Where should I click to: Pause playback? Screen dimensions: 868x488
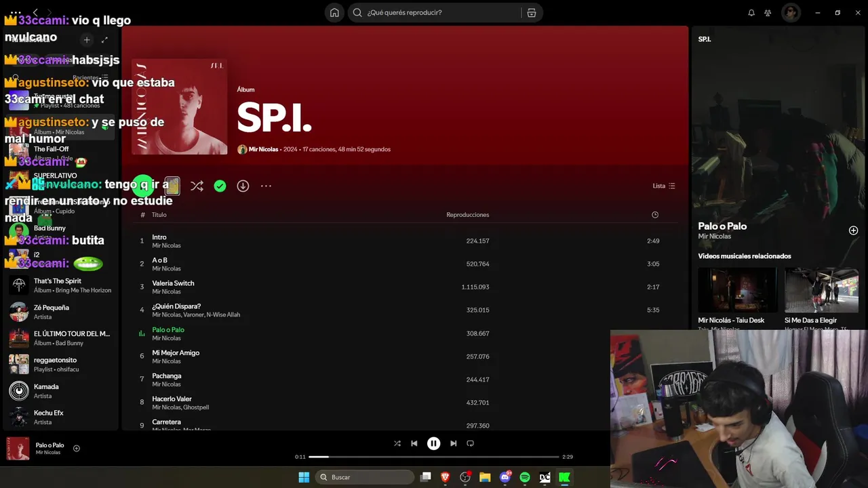[434, 443]
